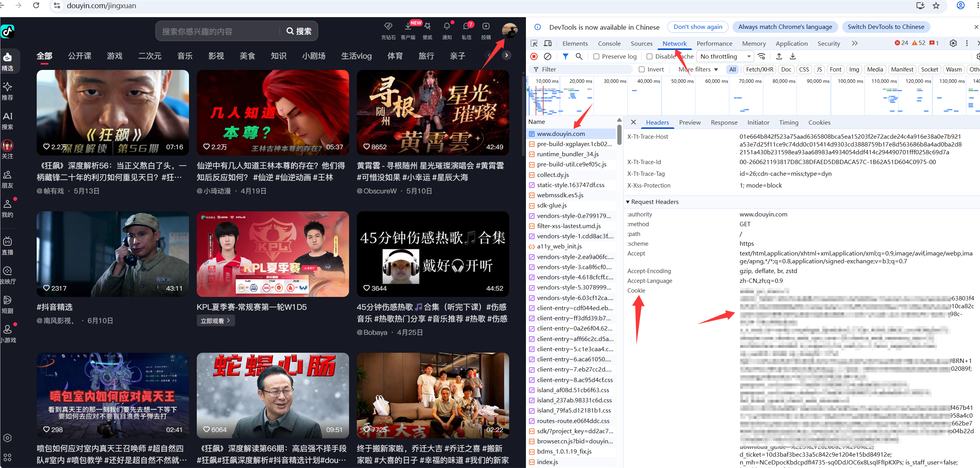Screen dimensions: 980x468
Task: Toggle the network filter funnel icon
Action: coord(565,57)
